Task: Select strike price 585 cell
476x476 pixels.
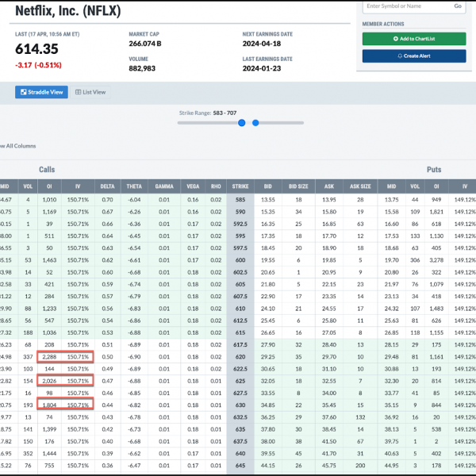Action: (x=240, y=200)
